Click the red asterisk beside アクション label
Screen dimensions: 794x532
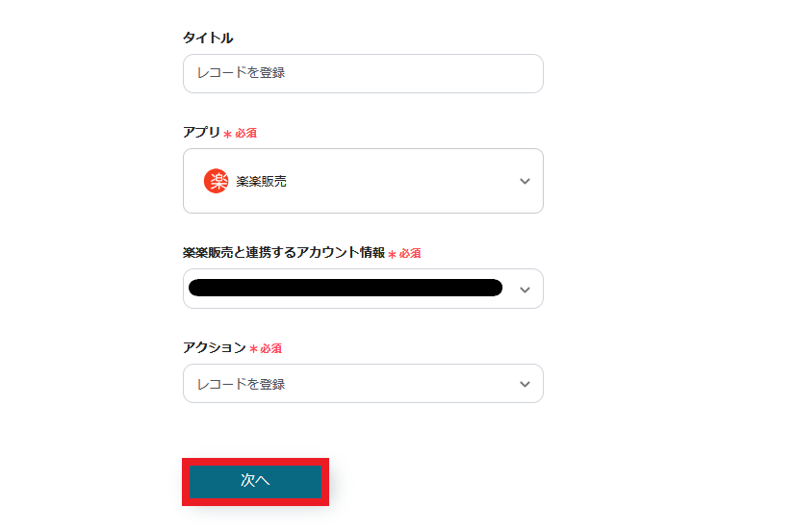click(253, 349)
